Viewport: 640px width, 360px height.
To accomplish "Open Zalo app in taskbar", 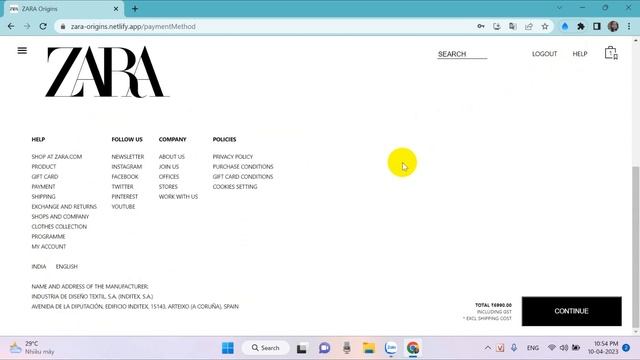I will (x=391, y=348).
